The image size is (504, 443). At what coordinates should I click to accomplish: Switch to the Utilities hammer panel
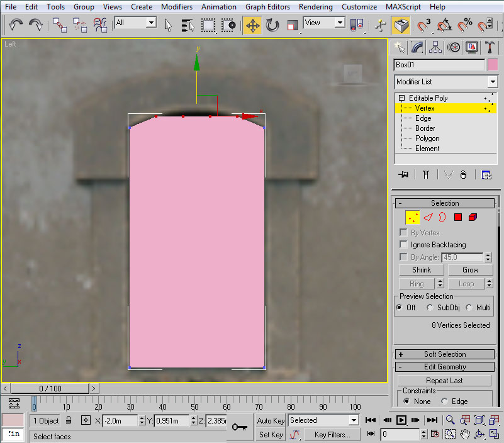click(489, 47)
